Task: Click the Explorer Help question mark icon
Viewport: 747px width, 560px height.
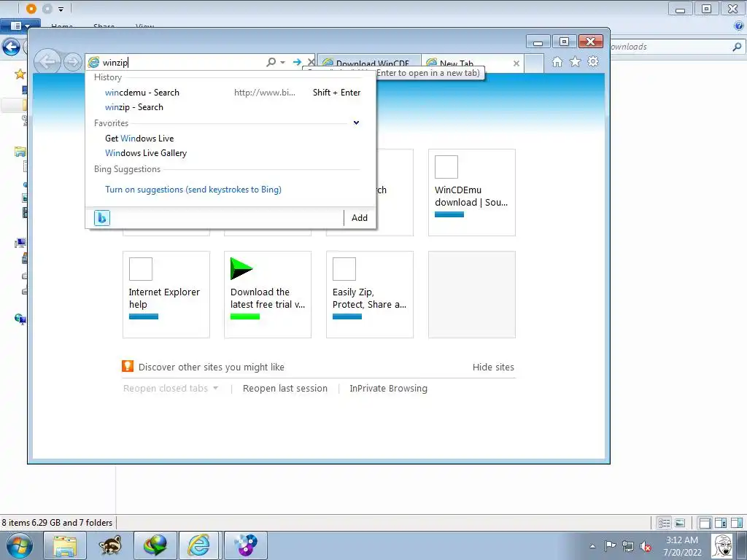Action: click(739, 26)
